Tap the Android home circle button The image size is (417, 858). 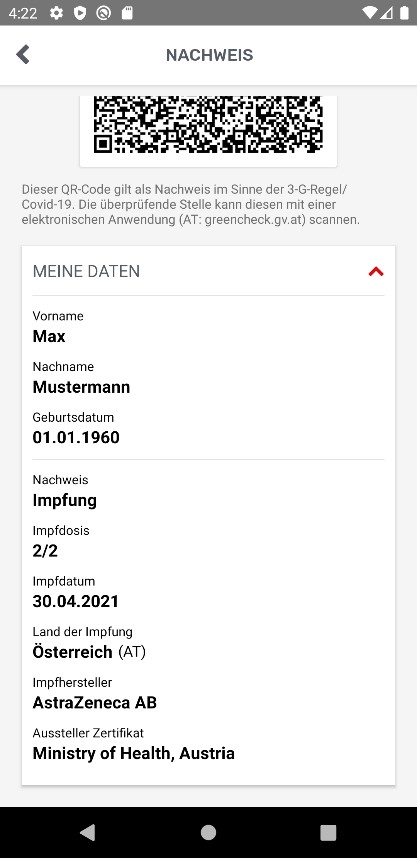pyautogui.click(x=208, y=832)
